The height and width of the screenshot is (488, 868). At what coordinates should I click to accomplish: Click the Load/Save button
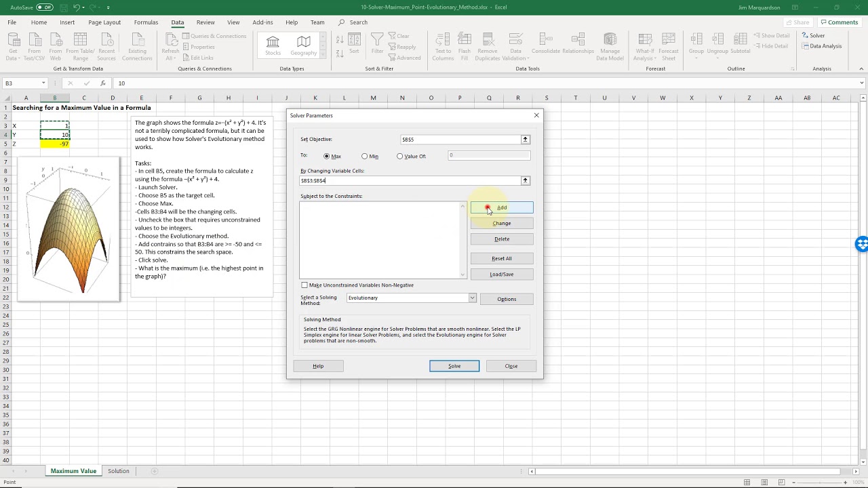pyautogui.click(x=502, y=274)
